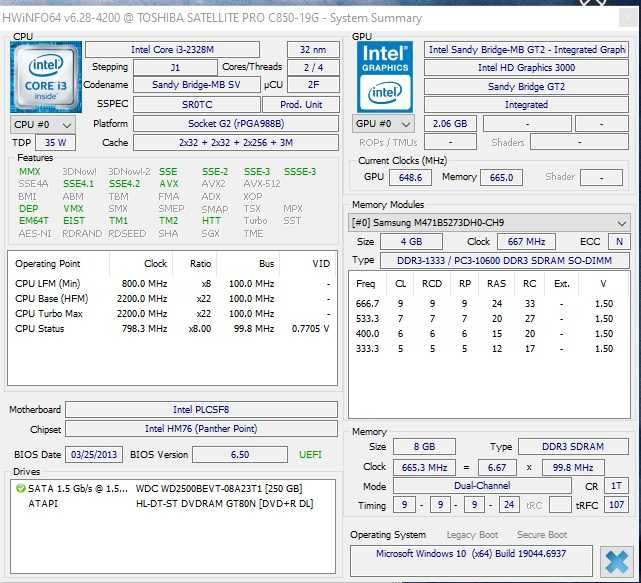Click the AES-NI feature flag
641x583 pixels.
35,234
